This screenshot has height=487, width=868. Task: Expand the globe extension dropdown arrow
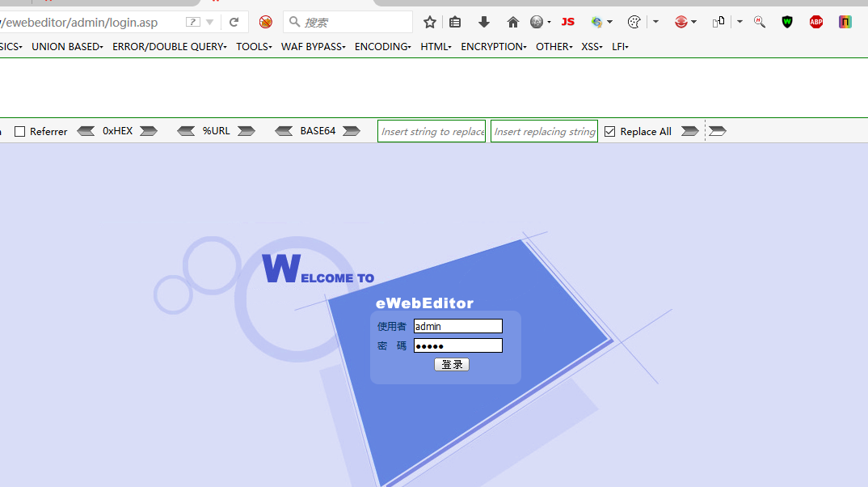(x=549, y=22)
